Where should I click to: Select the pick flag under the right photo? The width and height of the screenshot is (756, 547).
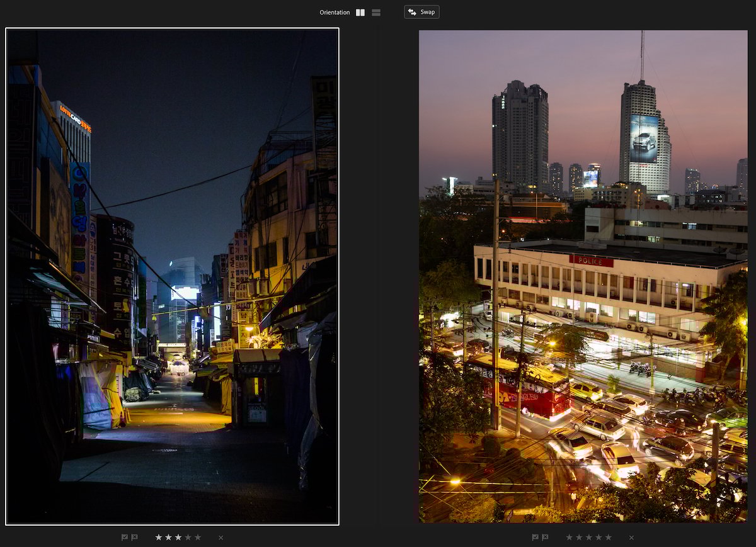click(535, 538)
